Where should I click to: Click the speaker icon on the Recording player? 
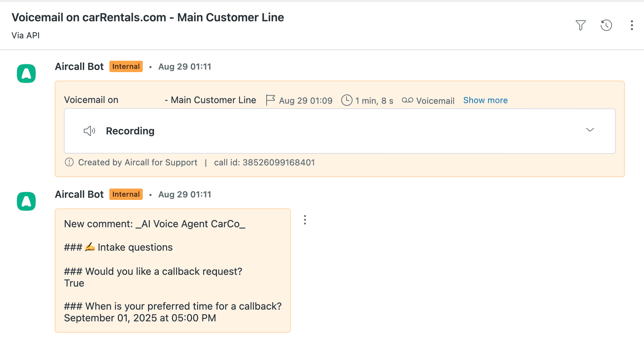[89, 131]
